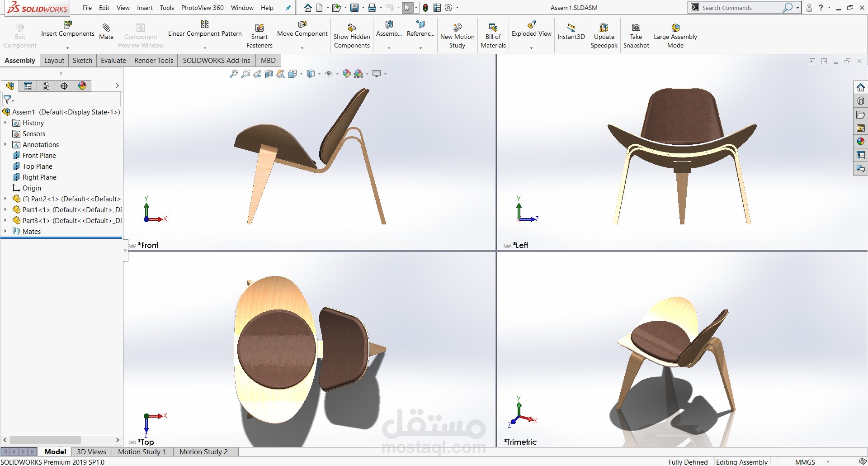Image resolution: width=868 pixels, height=466 pixels.
Task: Open the Motion Study 2 tab
Action: tap(203, 452)
